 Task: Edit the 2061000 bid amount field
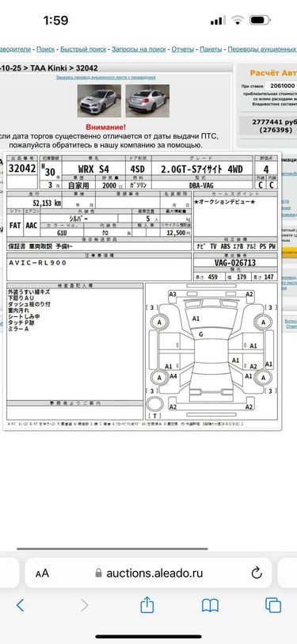point(280,86)
